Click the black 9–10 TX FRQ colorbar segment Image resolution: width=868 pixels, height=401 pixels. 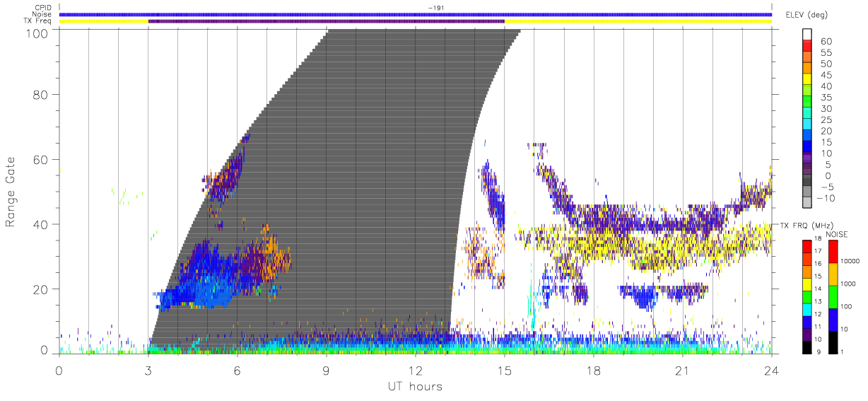point(806,346)
